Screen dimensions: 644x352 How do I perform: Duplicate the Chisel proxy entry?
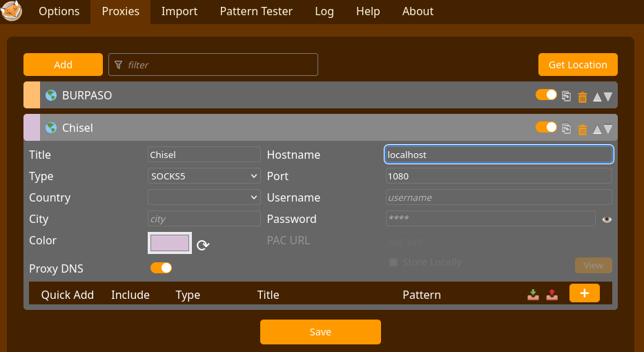pos(566,128)
